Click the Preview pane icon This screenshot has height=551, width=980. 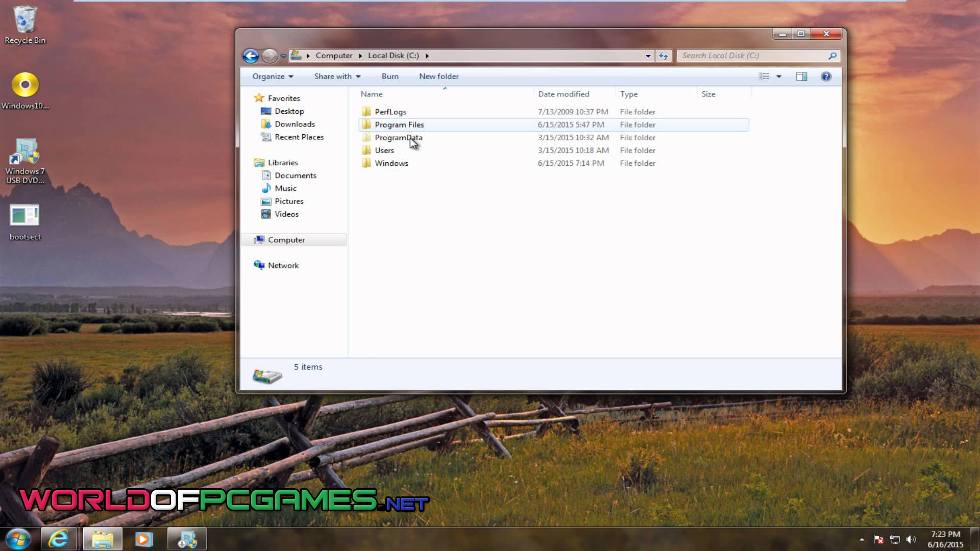tap(801, 76)
